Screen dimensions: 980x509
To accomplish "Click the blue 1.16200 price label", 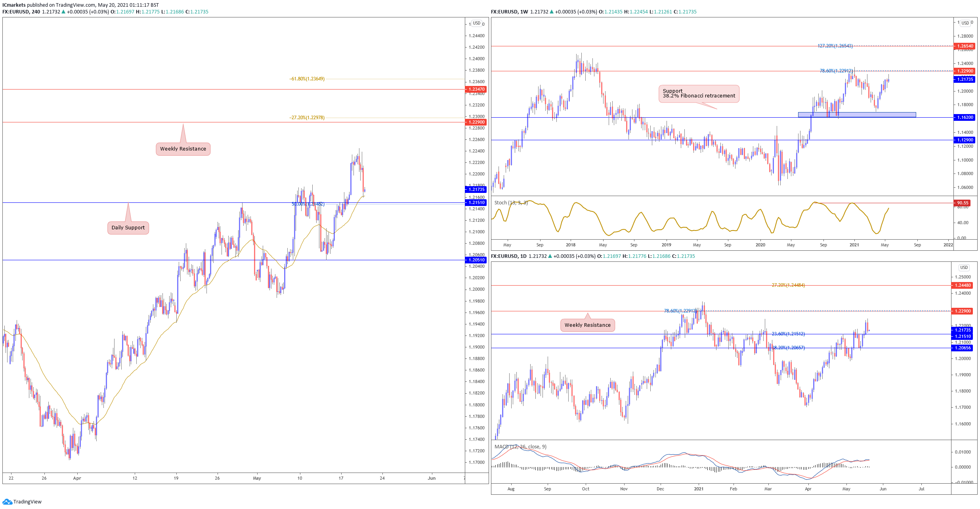I will (x=965, y=118).
